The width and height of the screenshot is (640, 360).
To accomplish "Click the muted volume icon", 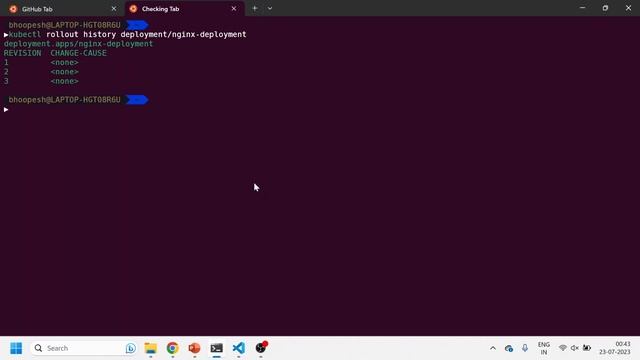I will [575, 348].
